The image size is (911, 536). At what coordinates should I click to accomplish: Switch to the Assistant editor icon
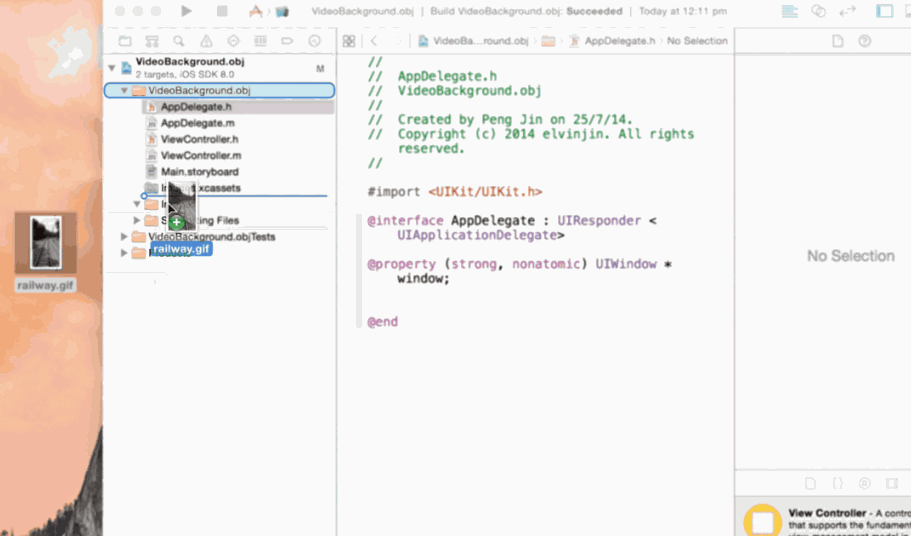(819, 11)
